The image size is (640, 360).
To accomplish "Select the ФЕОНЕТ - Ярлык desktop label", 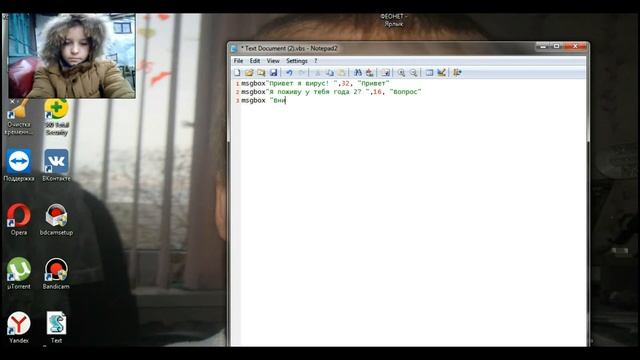I will tap(393, 20).
